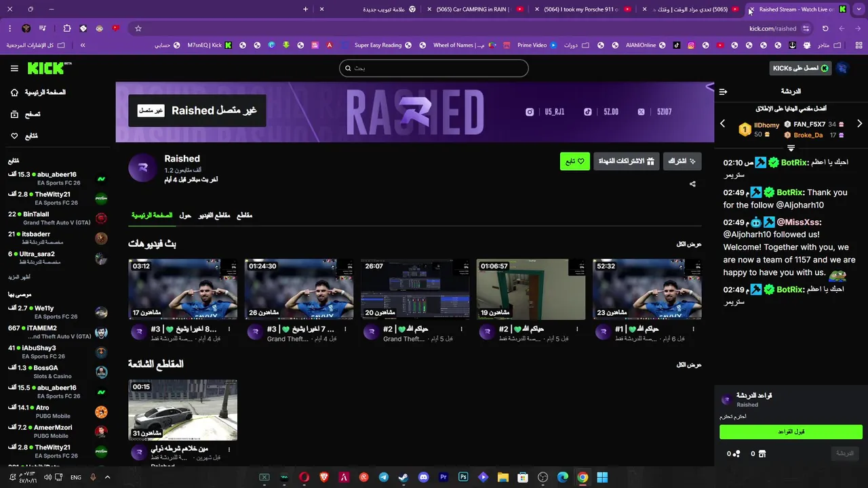The image size is (868, 488).
Task: Click the 'احصل على KICKs' button
Action: point(802,68)
